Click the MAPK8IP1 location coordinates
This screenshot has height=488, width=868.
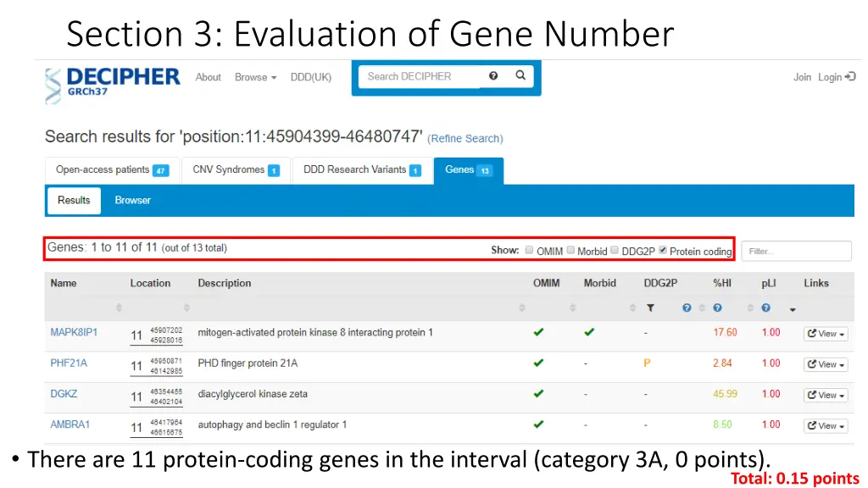click(x=156, y=335)
